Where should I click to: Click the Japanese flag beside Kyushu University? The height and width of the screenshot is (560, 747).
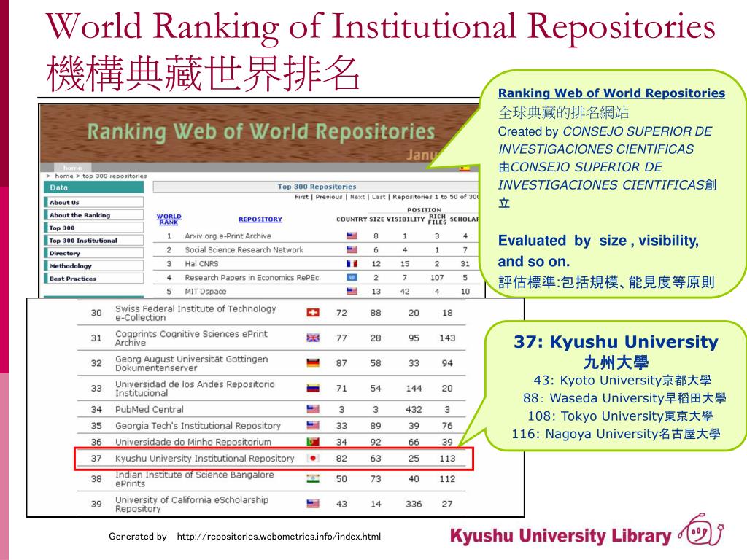(x=312, y=458)
